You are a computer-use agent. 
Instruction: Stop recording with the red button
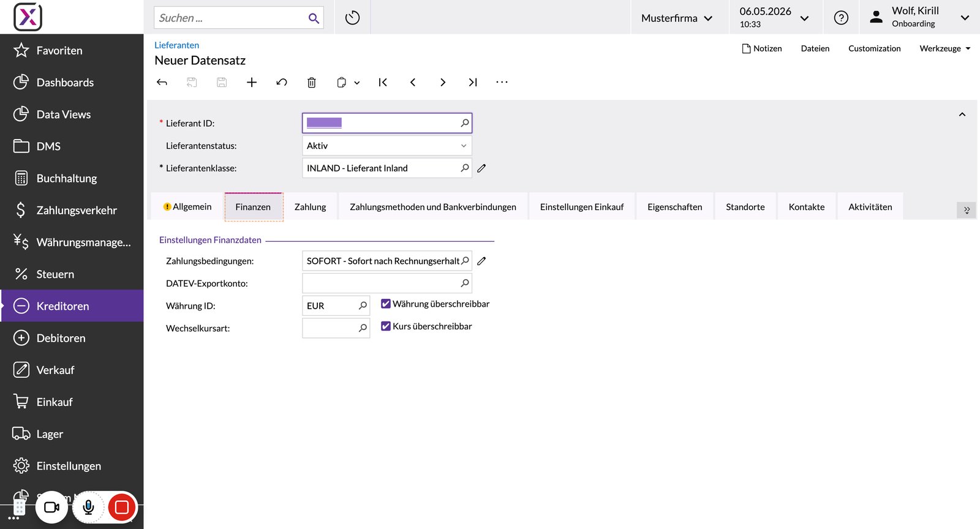(122, 507)
